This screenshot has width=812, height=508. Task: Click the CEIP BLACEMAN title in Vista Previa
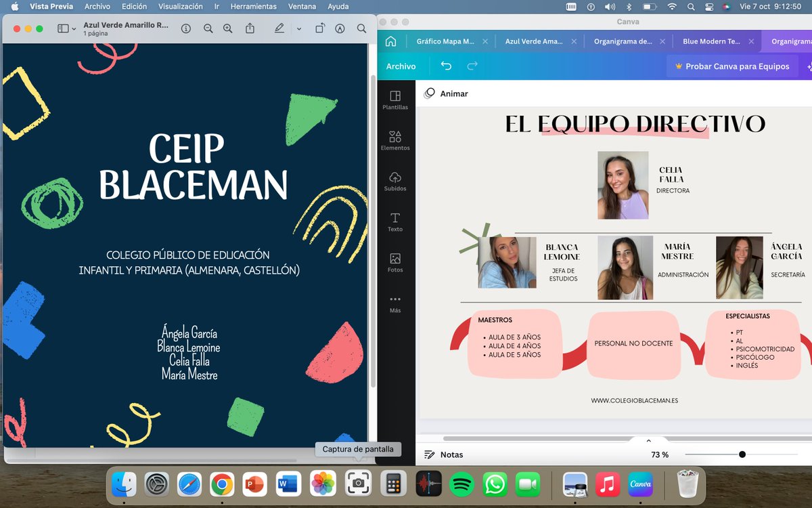point(193,167)
